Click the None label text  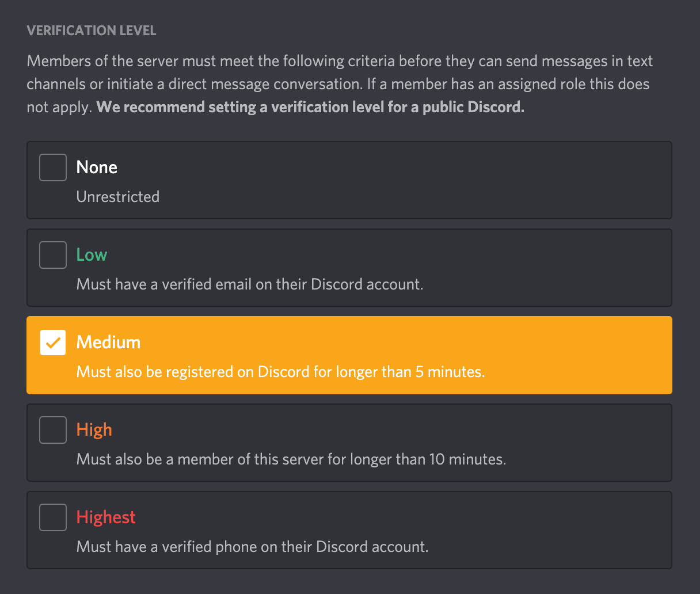pyautogui.click(x=96, y=167)
